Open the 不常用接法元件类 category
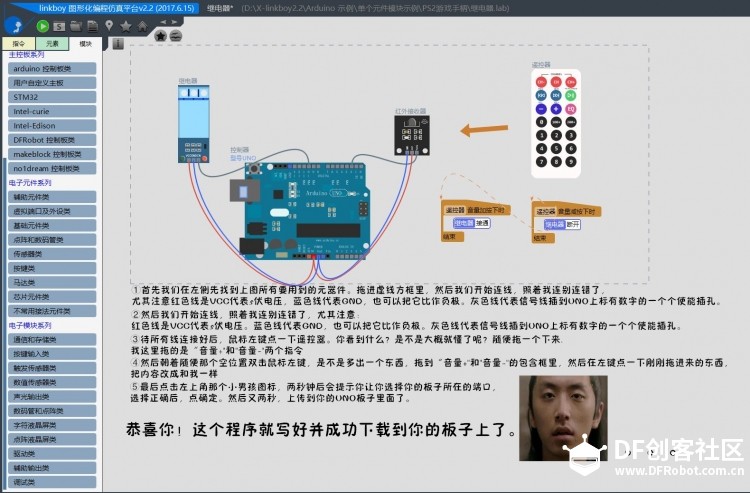The width and height of the screenshot is (750, 493). 52,311
